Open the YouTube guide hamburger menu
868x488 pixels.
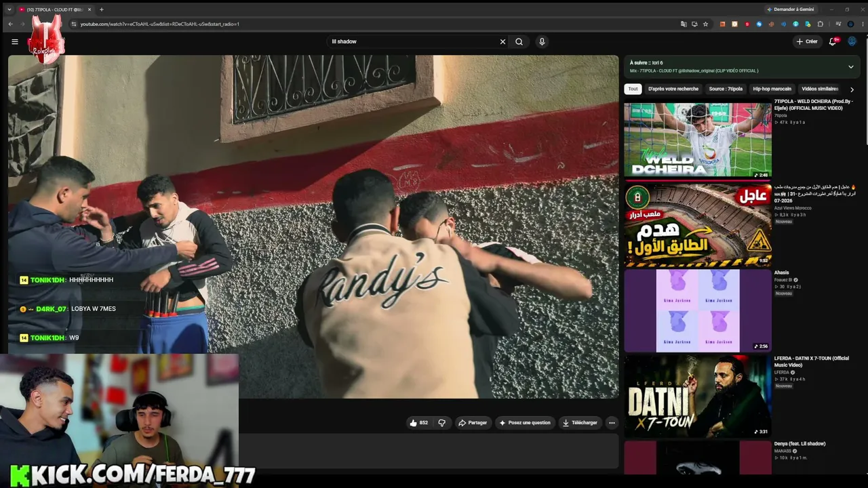(x=15, y=41)
